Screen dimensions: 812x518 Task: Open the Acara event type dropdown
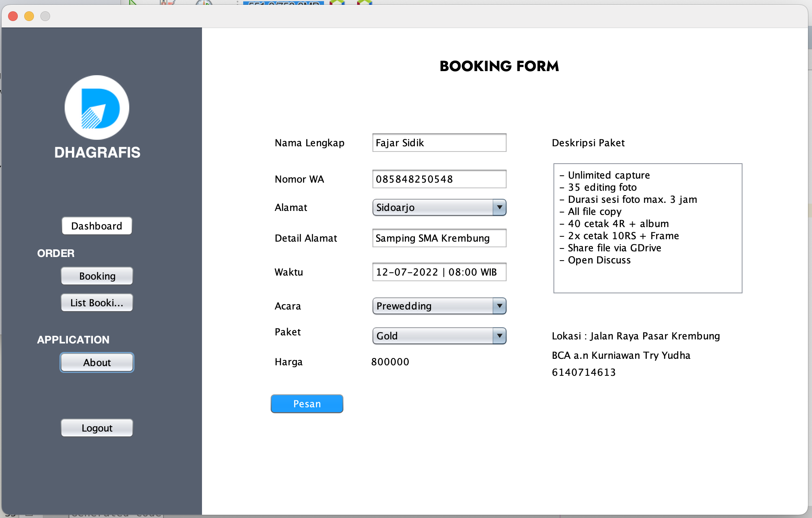click(x=439, y=306)
